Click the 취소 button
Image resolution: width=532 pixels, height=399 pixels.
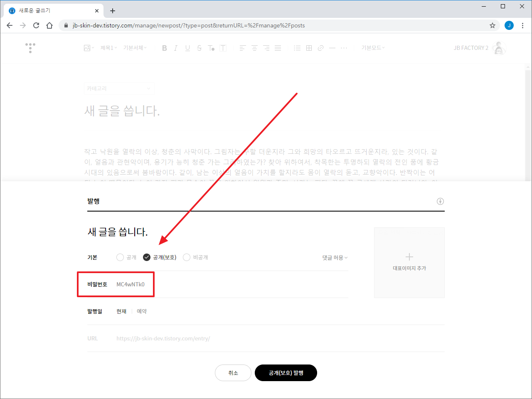[x=233, y=373]
